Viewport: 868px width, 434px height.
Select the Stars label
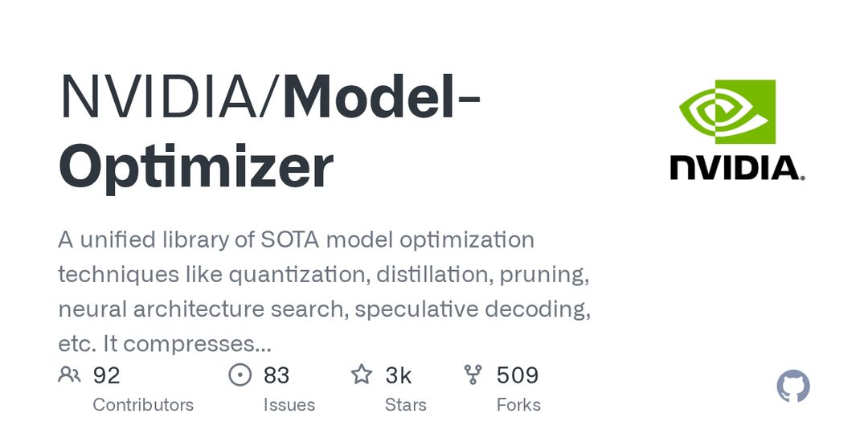tap(406, 404)
